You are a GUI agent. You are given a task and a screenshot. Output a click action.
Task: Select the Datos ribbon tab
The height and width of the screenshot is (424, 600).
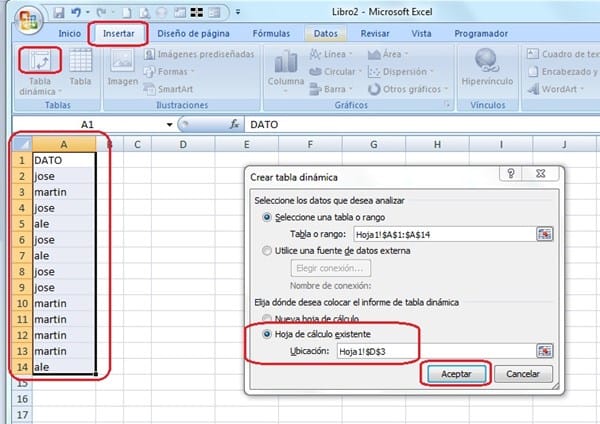click(x=326, y=34)
